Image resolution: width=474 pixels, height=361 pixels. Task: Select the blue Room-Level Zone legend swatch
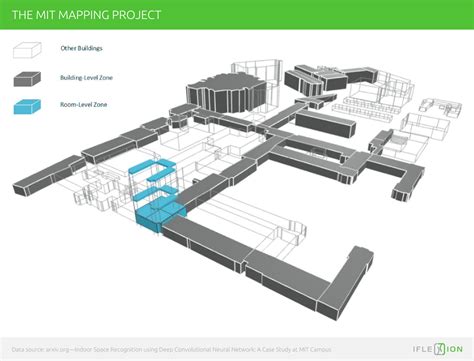click(27, 107)
